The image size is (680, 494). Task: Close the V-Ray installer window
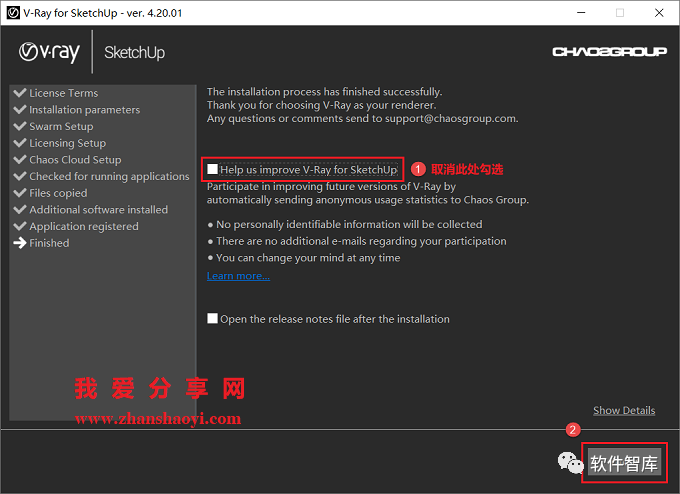(x=659, y=13)
